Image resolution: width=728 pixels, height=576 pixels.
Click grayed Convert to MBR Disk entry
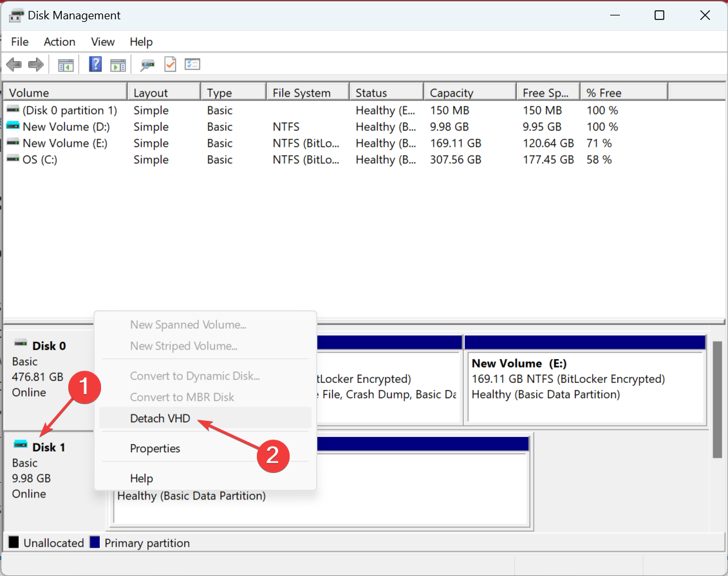(x=205, y=397)
